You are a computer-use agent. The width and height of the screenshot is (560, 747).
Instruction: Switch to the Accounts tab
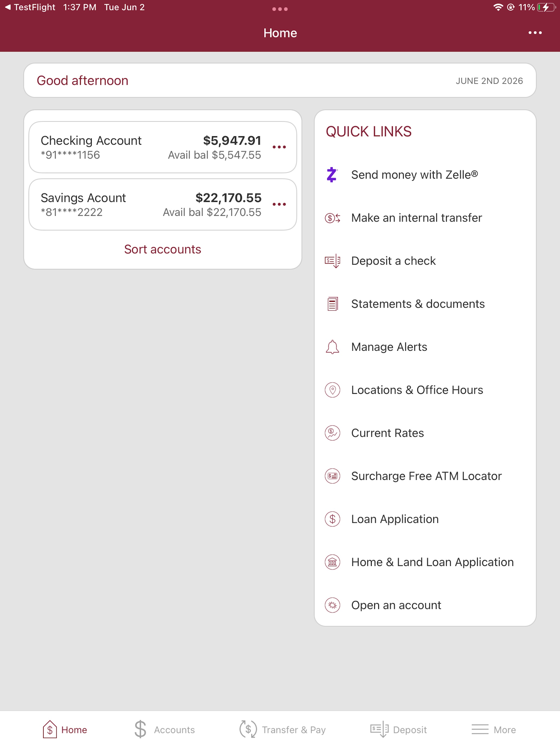tap(164, 729)
